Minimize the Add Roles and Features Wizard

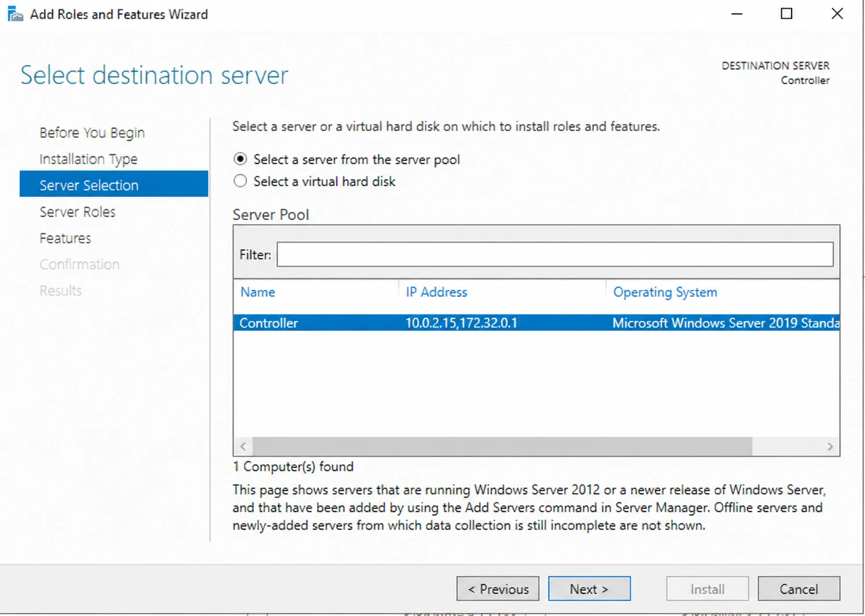[x=737, y=14]
